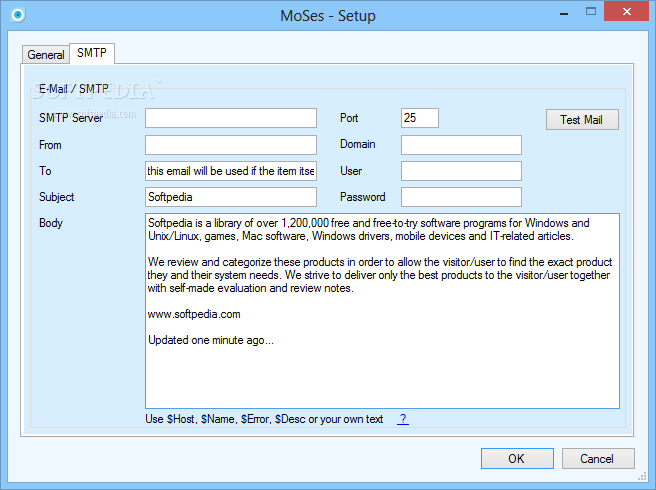Click the 'Password' label text
The image size is (656, 490).
[362, 197]
